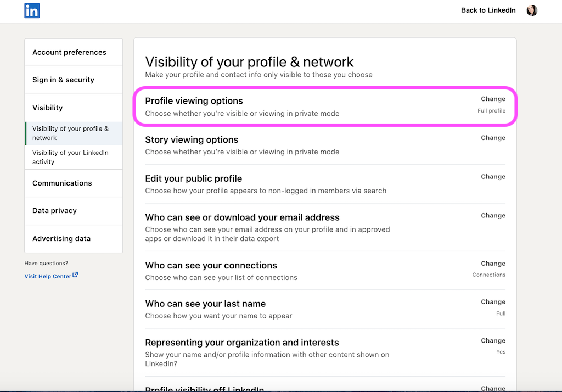Click Representing your organization and interests heading

tap(242, 343)
